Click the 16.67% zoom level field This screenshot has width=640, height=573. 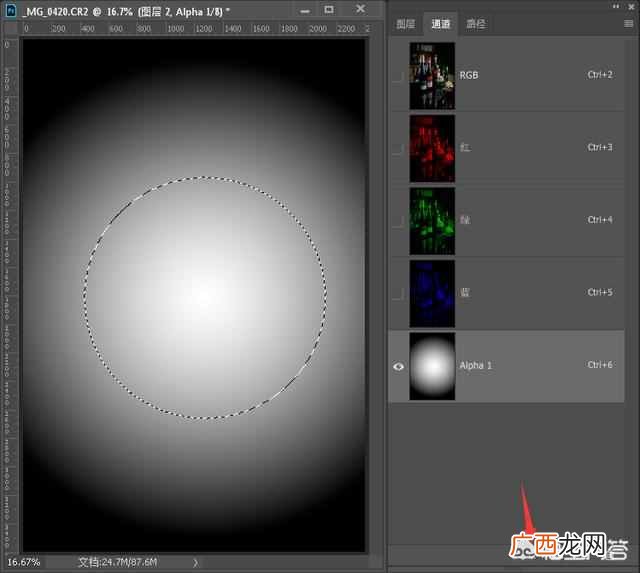(x=24, y=562)
